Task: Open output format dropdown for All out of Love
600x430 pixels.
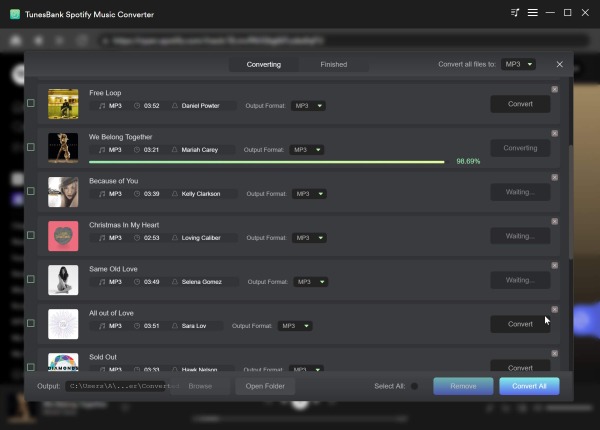Action: point(295,326)
